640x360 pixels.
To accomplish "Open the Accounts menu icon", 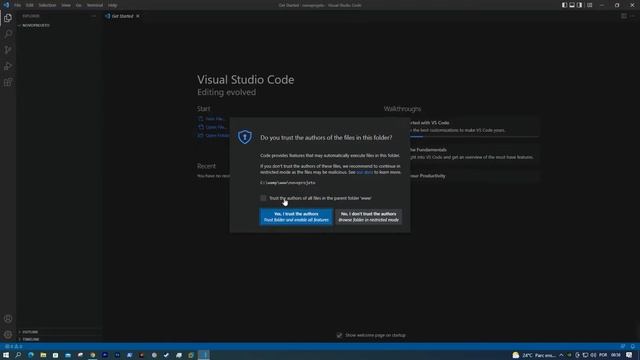I will click(x=8, y=319).
